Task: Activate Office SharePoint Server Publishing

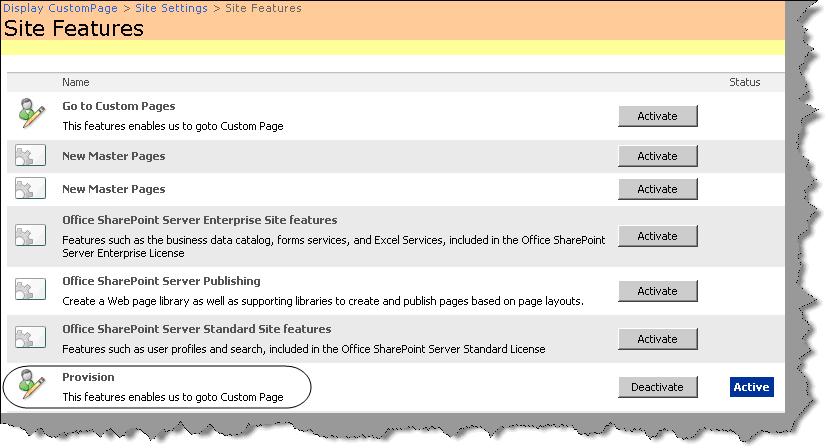Action: click(657, 291)
